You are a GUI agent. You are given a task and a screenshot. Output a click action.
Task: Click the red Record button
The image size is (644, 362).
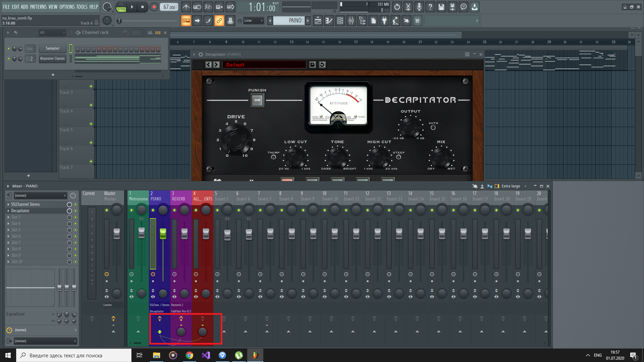tap(154, 7)
